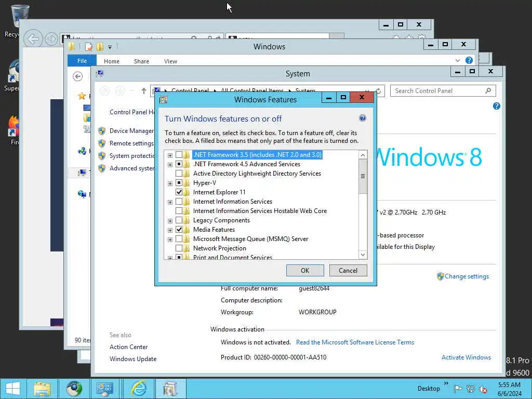The height and width of the screenshot is (399, 532).
Task: Open the Desktop toolbar chevron
Action: tap(446, 383)
